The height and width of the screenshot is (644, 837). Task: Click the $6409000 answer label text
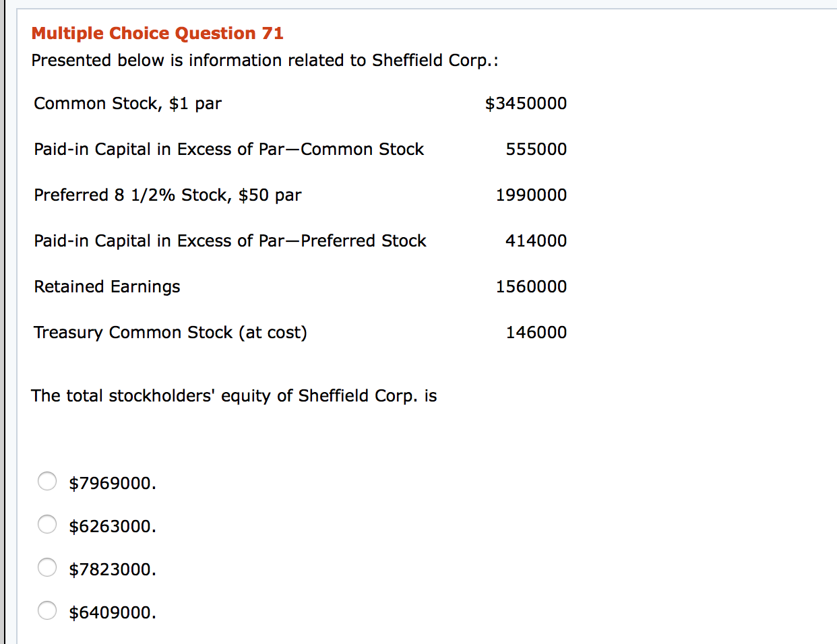point(111,612)
